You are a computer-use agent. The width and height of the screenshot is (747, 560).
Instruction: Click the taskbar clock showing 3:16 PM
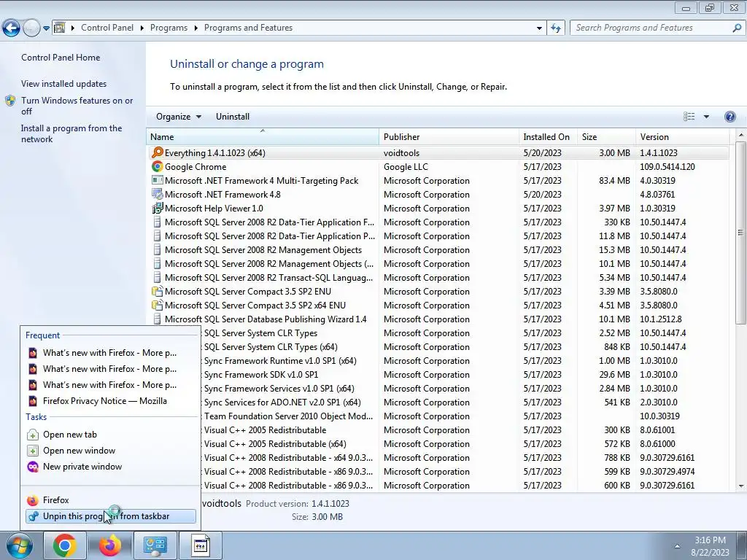point(710,545)
